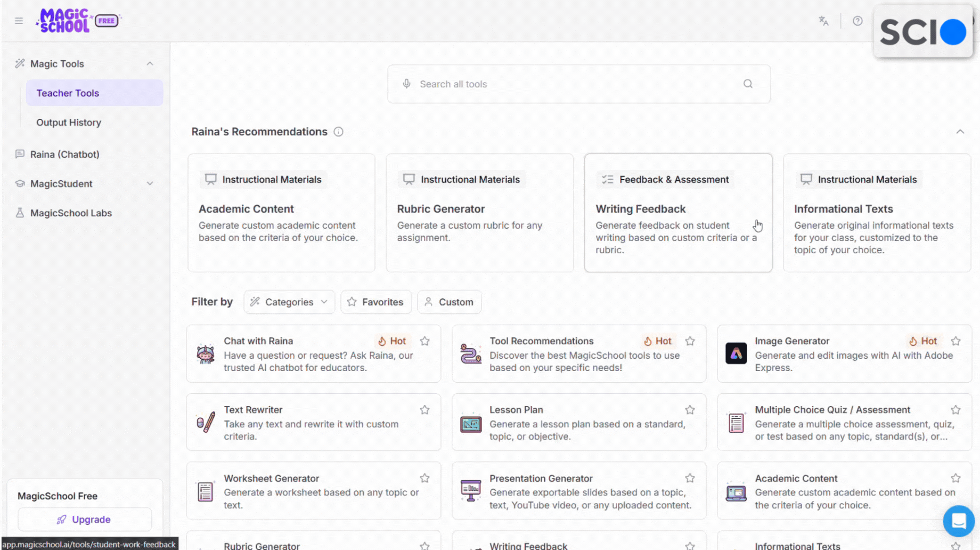Open the hamburger sidebar menu
Viewport: 980px width, 550px height.
pos(19,21)
